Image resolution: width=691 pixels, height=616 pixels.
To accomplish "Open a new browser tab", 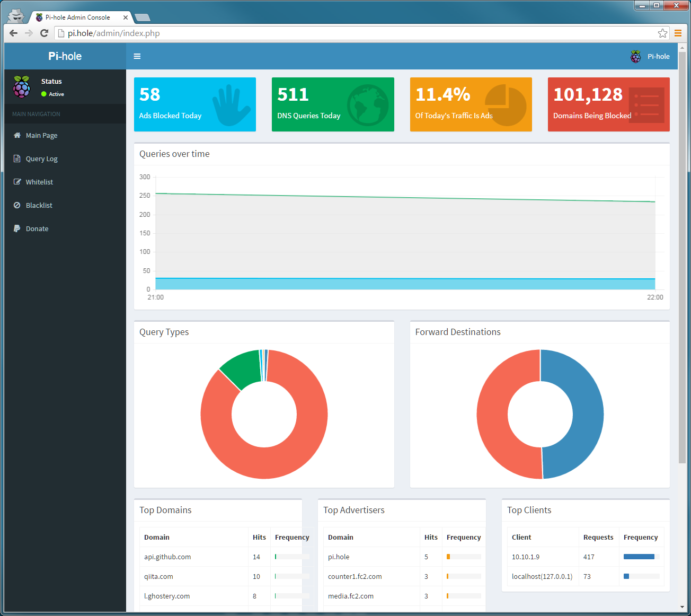I will 143,17.
